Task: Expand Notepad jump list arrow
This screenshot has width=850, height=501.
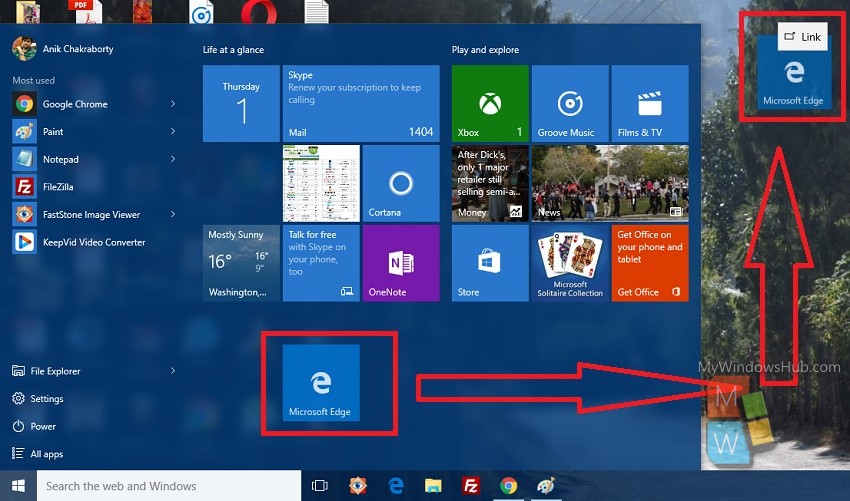Action: (x=173, y=159)
